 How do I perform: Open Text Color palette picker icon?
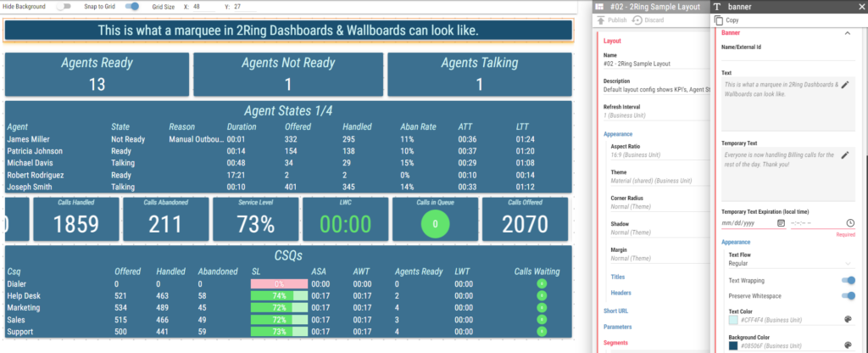848,319
